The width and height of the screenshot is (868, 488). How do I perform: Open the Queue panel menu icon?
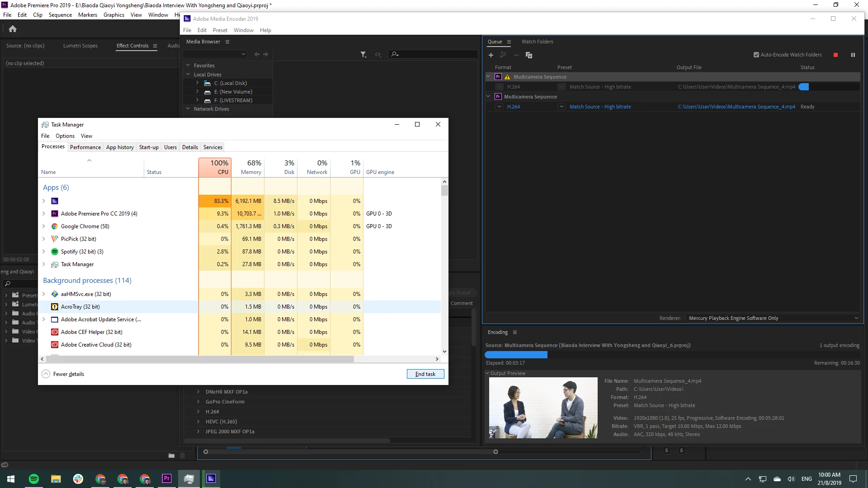tap(509, 42)
